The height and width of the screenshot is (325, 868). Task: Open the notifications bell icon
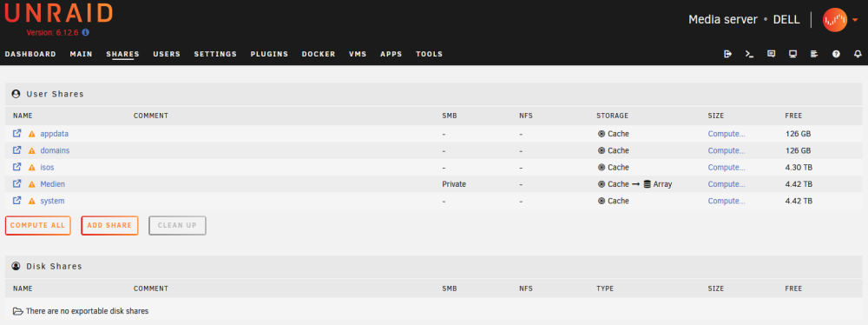[x=858, y=54]
